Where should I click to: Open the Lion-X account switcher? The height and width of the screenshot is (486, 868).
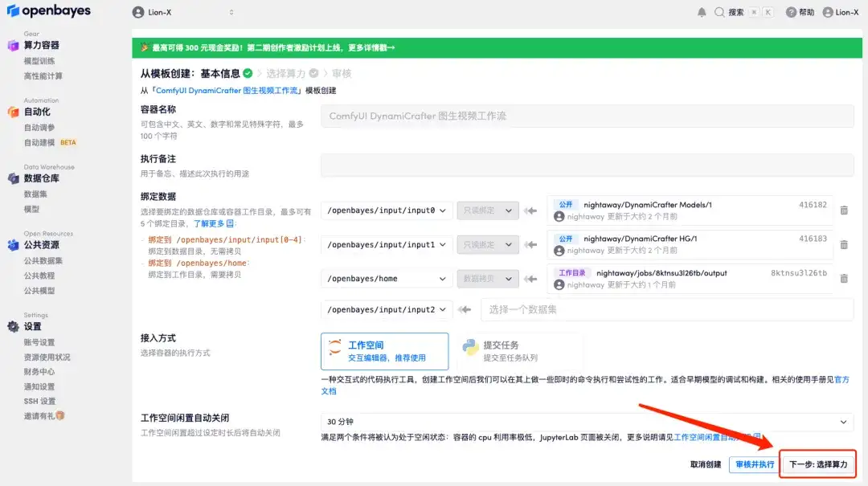183,12
